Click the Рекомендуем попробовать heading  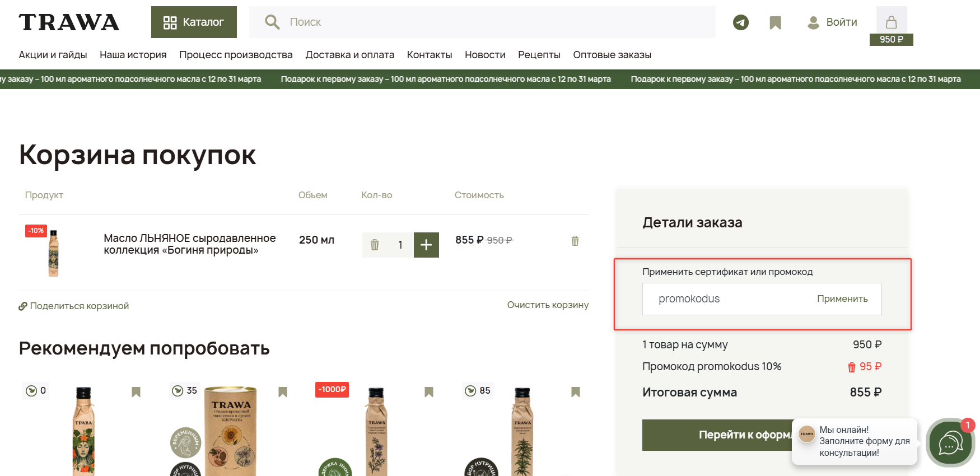point(144,349)
